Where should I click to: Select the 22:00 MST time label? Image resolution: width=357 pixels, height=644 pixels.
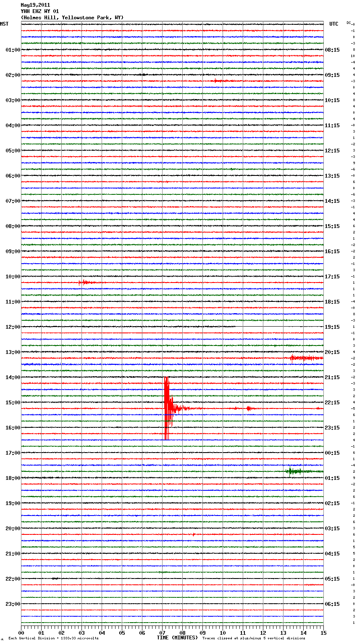click(x=13, y=579)
